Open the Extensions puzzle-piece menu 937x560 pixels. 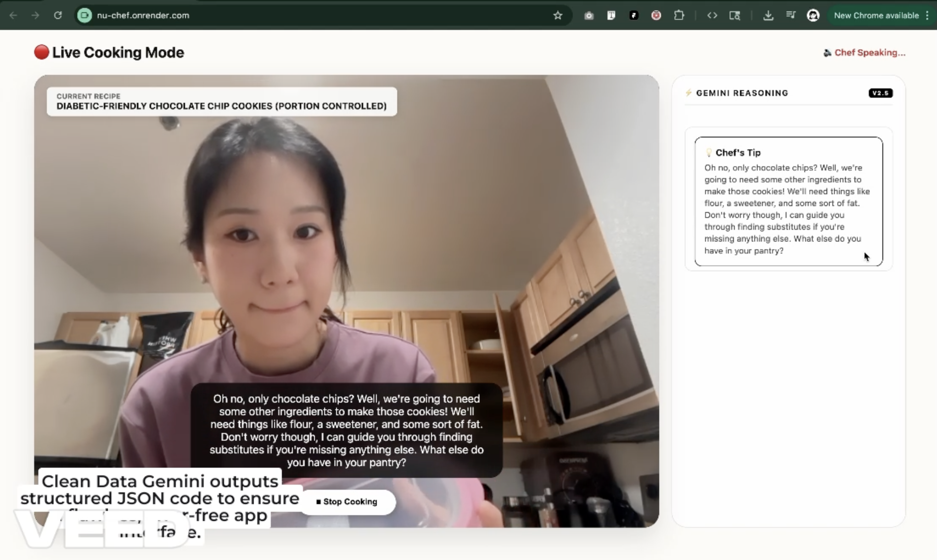point(679,15)
